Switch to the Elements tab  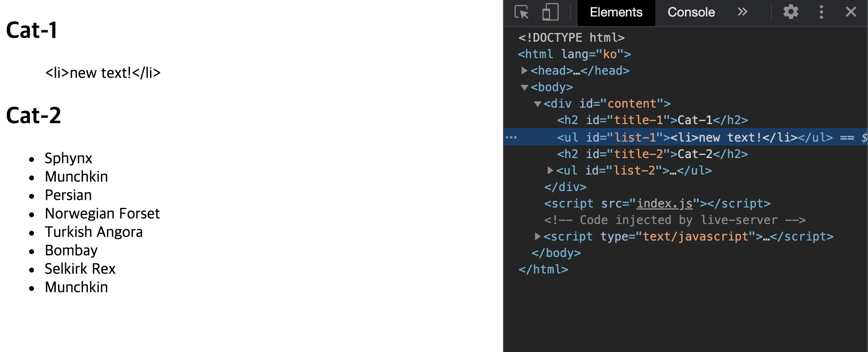pyautogui.click(x=616, y=13)
